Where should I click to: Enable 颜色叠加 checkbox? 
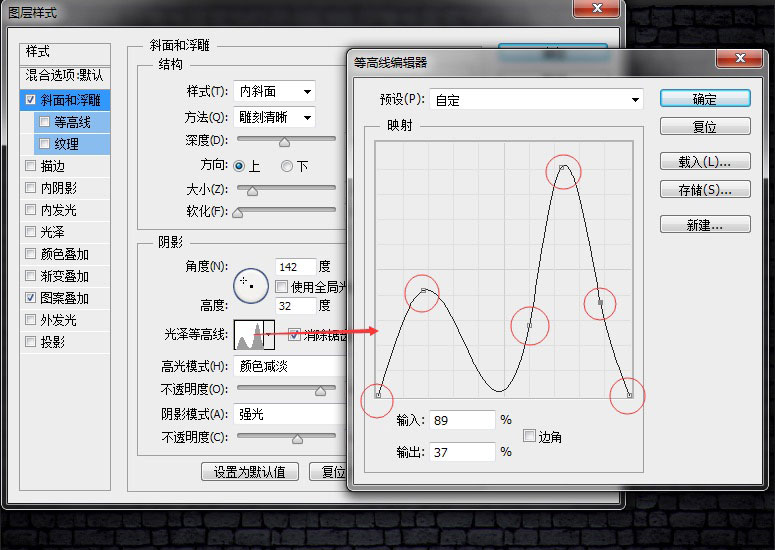[x=31, y=254]
